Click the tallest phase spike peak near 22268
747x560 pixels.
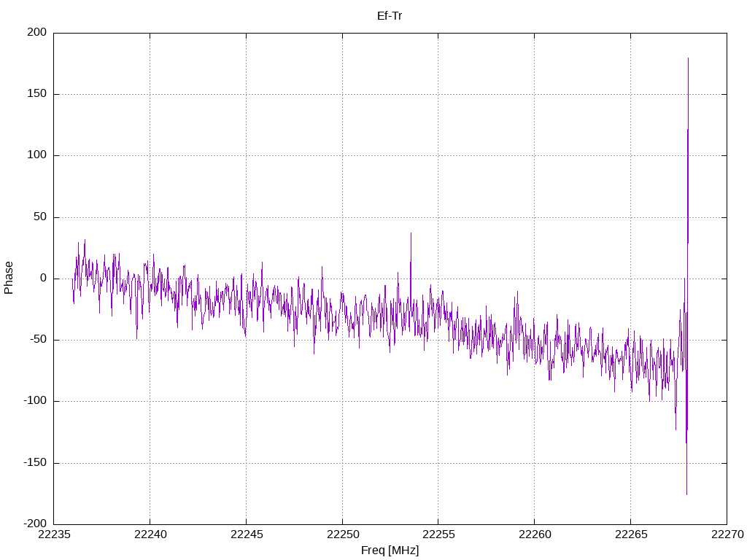[x=688, y=58]
